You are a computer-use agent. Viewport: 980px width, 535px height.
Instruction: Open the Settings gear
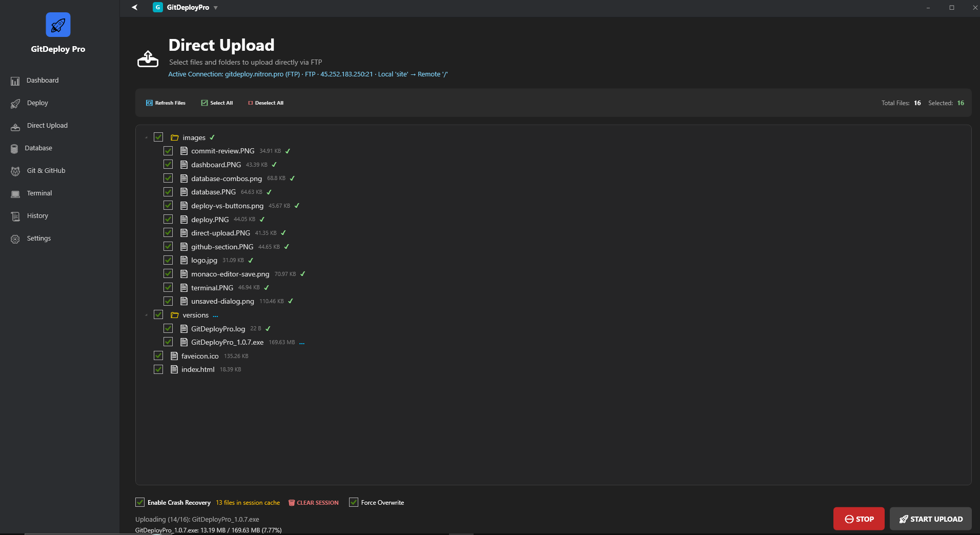tap(38, 238)
